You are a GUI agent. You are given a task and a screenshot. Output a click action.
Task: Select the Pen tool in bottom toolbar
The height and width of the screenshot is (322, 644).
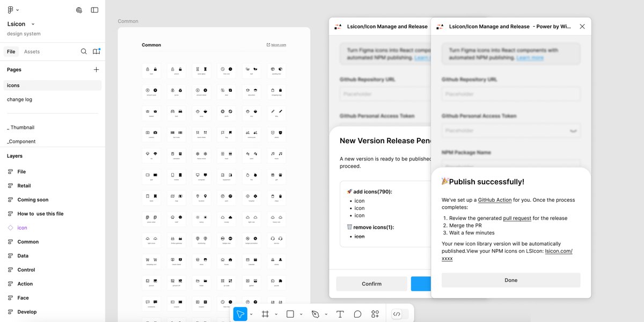(316, 314)
